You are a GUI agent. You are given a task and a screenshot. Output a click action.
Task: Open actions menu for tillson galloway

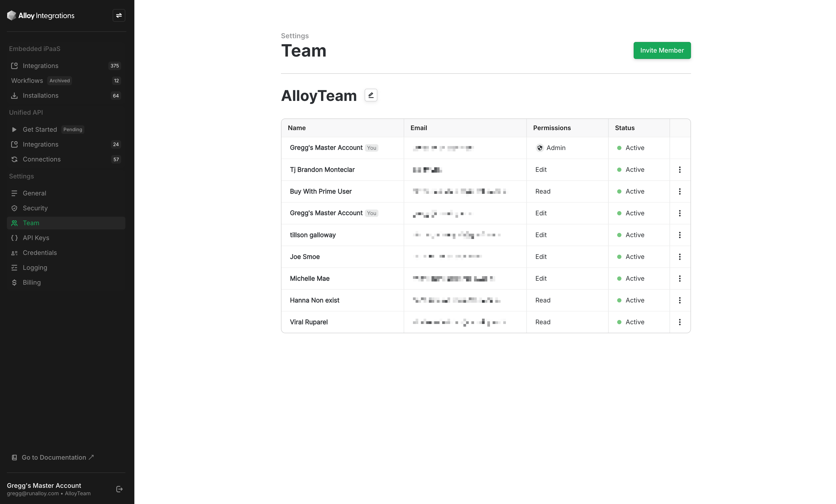point(680,235)
